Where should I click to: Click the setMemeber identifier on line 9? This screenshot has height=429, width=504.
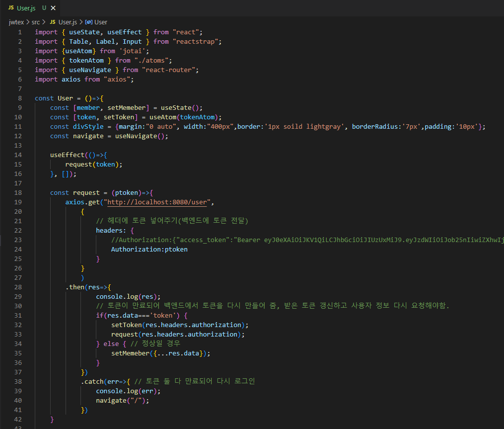(x=127, y=108)
